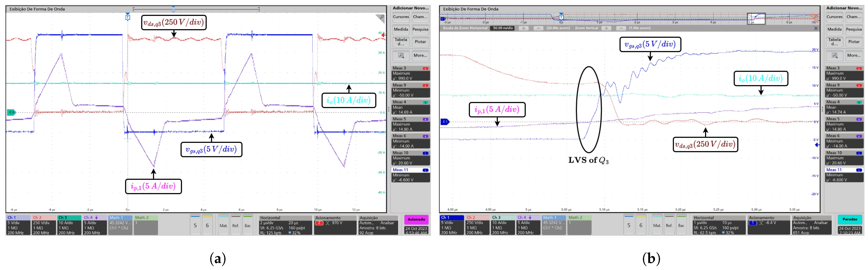Click the Cursores button in left panel

(x=401, y=17)
